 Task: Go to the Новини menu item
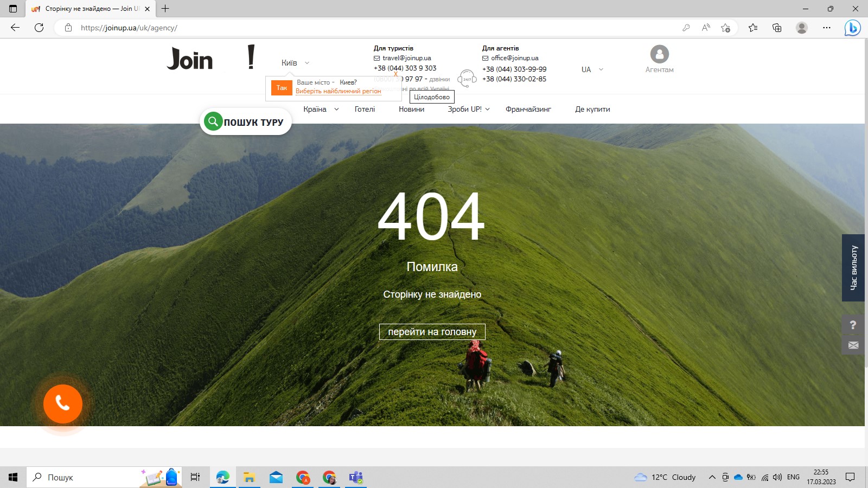click(411, 109)
